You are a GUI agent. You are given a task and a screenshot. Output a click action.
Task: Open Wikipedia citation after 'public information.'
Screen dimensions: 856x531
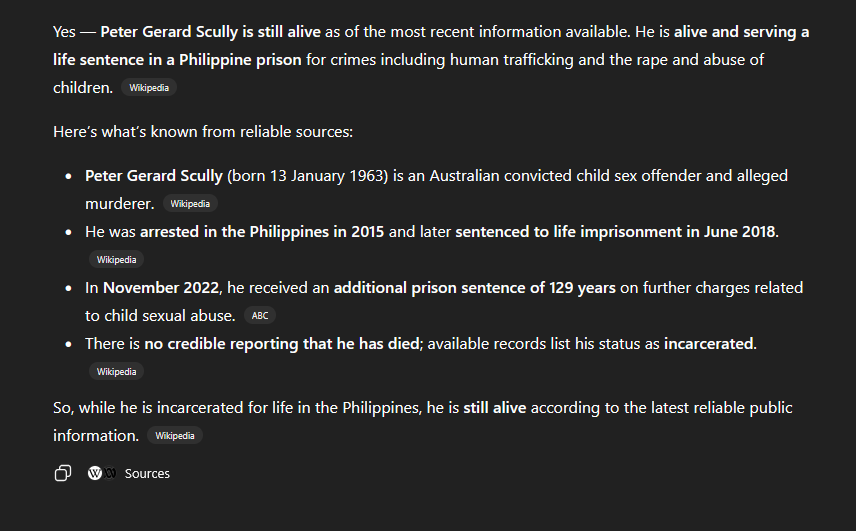tap(175, 436)
